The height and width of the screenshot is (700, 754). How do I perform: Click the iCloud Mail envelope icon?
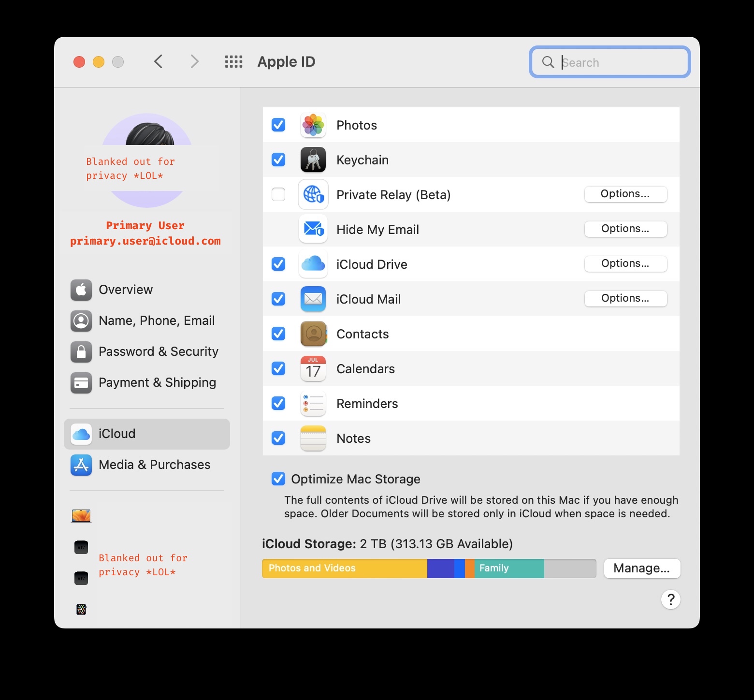[x=313, y=299]
